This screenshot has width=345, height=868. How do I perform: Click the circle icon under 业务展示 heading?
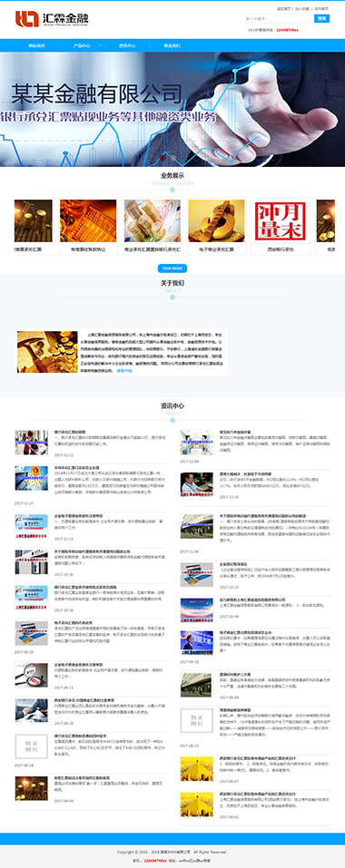[x=172, y=190]
